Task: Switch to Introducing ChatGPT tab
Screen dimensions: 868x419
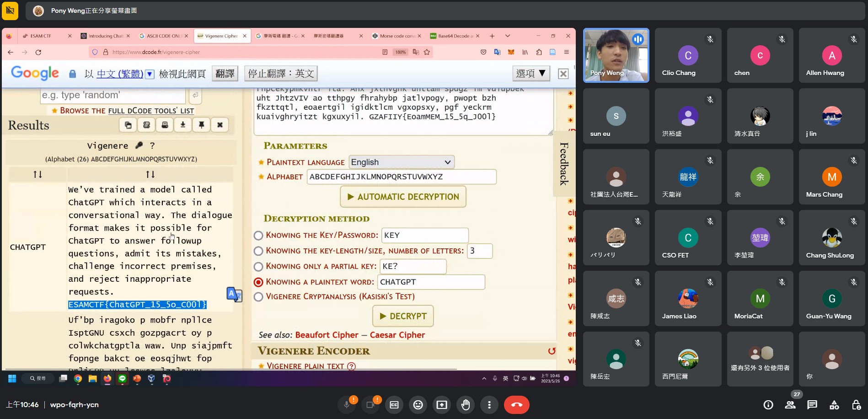Action: [105, 36]
